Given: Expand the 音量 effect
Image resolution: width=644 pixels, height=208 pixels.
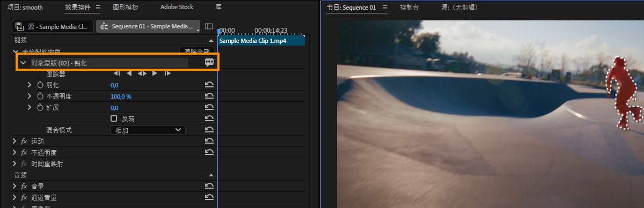Looking at the screenshot, I should (14, 186).
